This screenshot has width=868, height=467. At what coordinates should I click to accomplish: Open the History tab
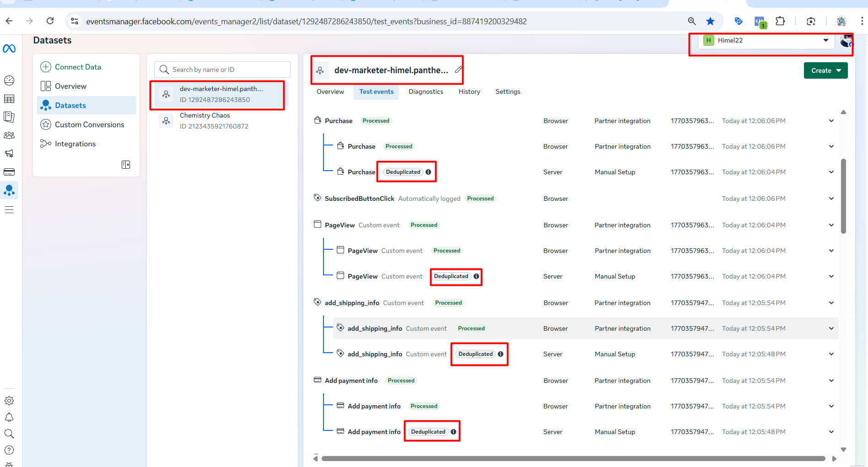pos(469,91)
